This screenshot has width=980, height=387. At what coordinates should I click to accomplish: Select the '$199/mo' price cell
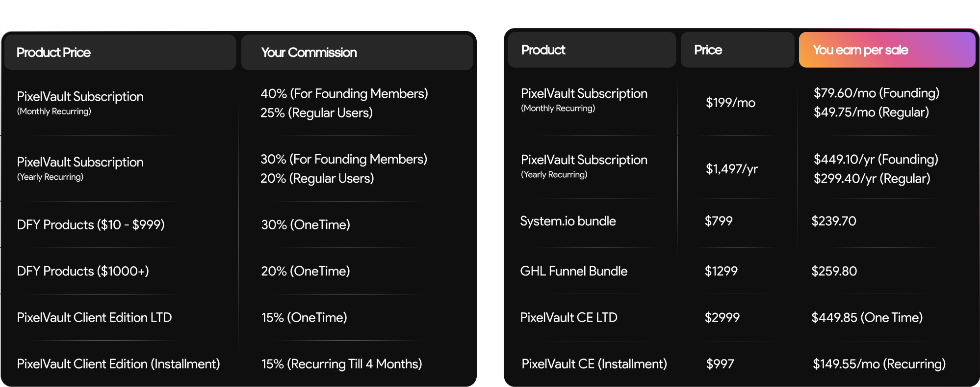730,103
